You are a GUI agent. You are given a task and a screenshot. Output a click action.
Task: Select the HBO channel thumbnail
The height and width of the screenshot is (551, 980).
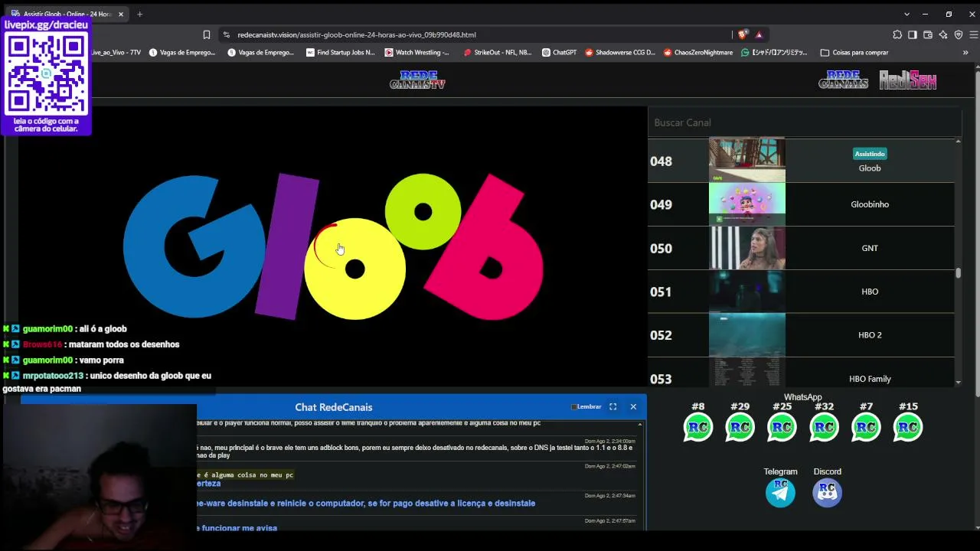click(746, 292)
